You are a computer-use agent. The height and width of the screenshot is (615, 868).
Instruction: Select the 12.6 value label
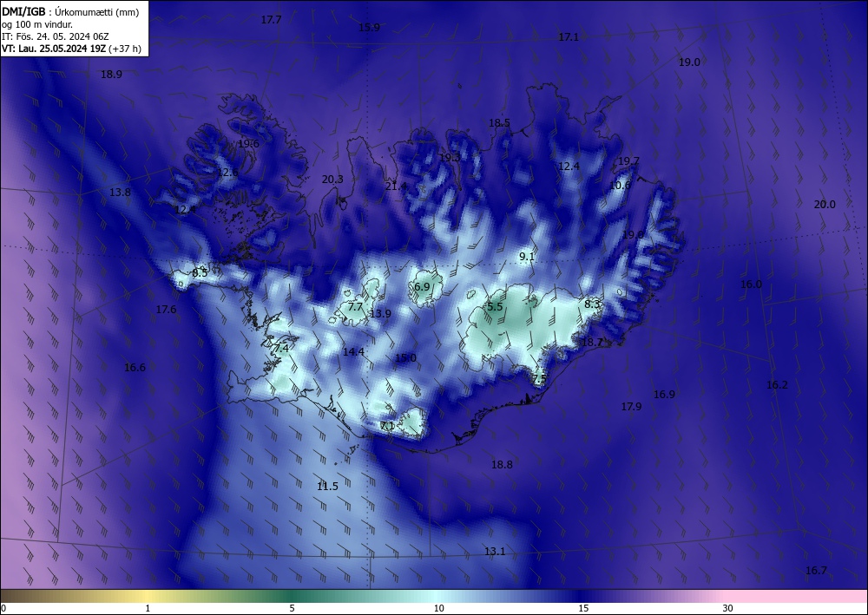pos(227,173)
